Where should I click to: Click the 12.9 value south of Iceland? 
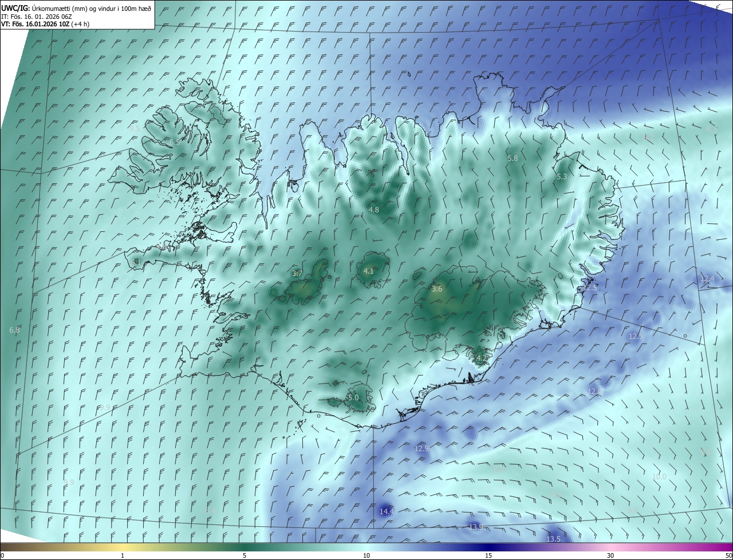pyautogui.click(x=421, y=449)
